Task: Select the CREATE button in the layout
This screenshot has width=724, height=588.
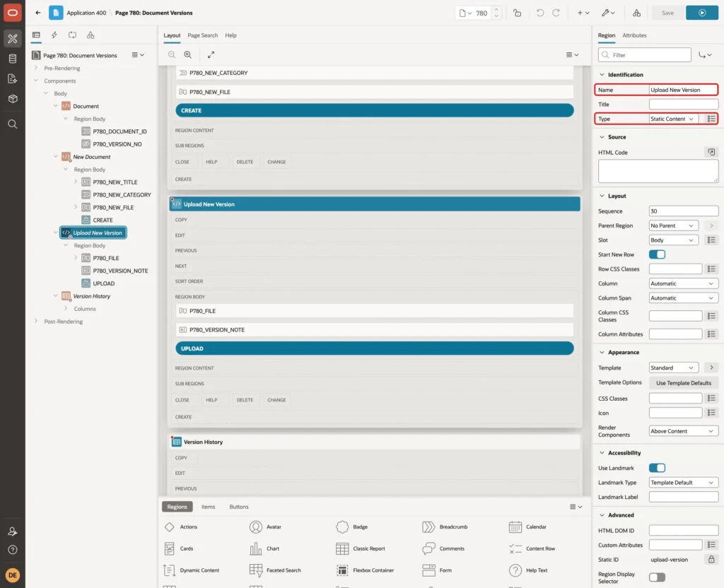Action: pos(375,111)
